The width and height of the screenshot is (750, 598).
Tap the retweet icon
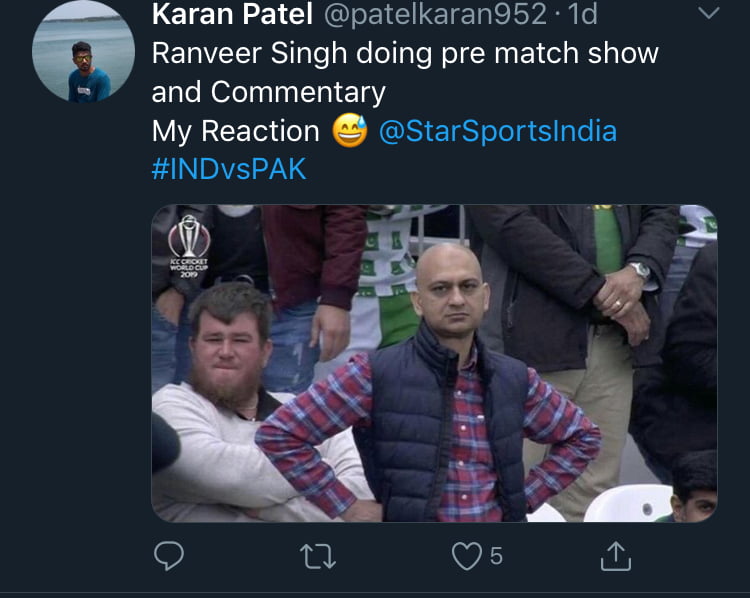[x=318, y=556]
